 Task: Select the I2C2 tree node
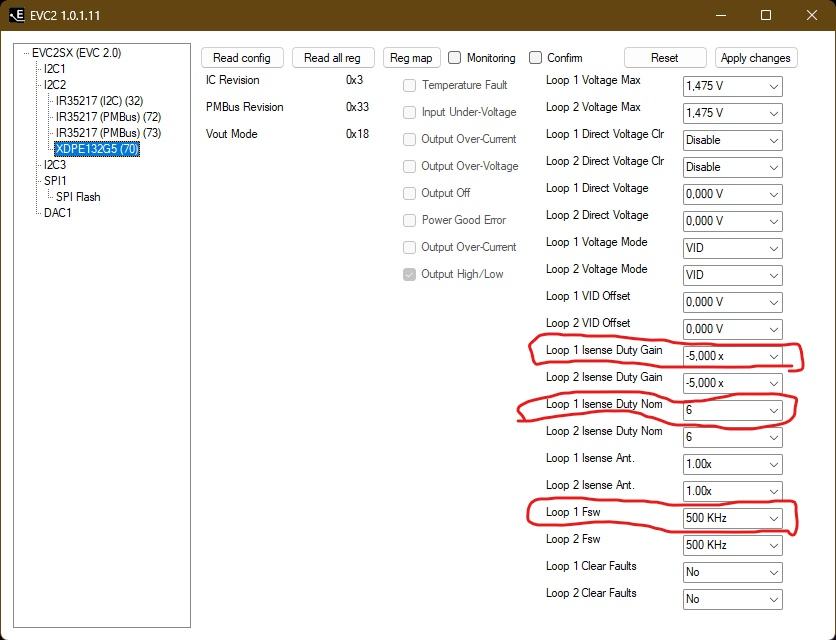coord(55,85)
